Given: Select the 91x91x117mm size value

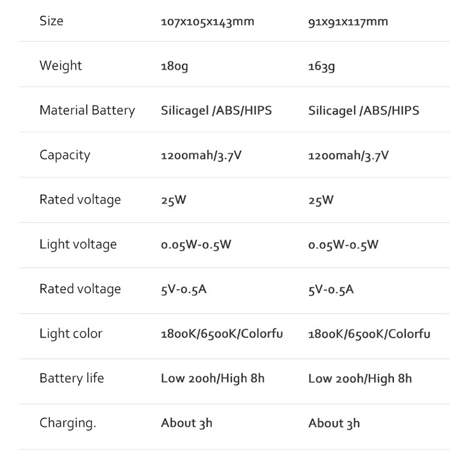Looking at the screenshot, I should click(348, 21).
